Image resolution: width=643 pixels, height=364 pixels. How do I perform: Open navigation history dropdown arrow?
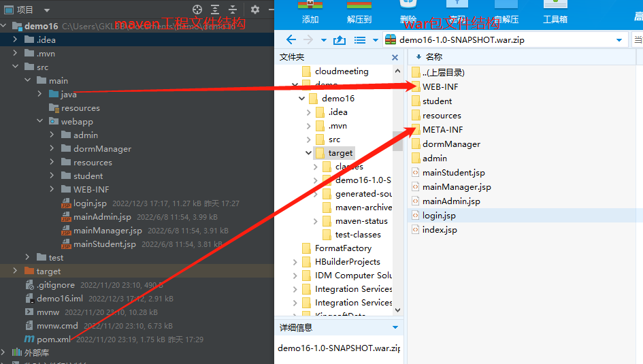(324, 40)
